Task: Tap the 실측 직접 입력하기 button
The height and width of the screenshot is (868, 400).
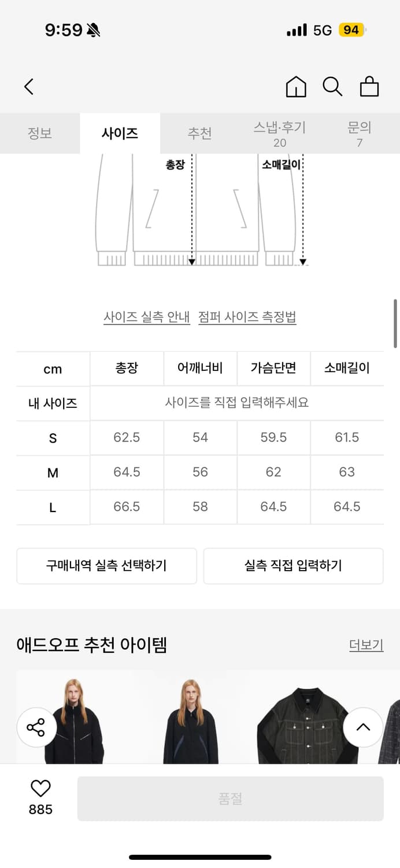Action: (x=293, y=566)
